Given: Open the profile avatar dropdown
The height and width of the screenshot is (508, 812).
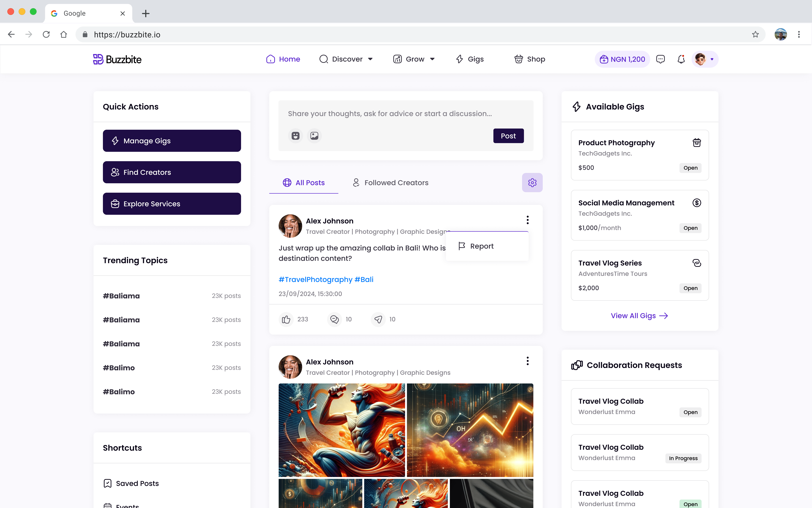Looking at the screenshot, I should tap(705, 59).
